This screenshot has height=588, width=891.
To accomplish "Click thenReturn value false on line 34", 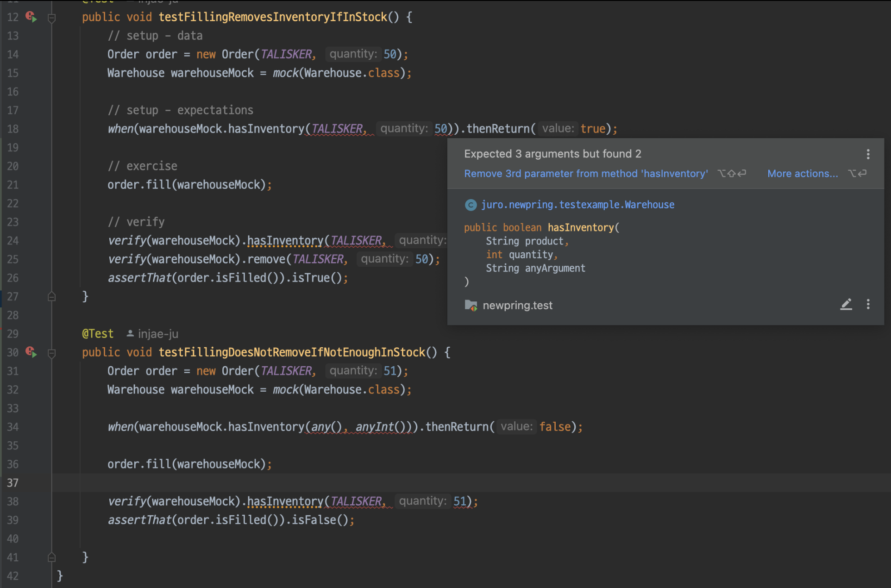I will click(x=555, y=427).
